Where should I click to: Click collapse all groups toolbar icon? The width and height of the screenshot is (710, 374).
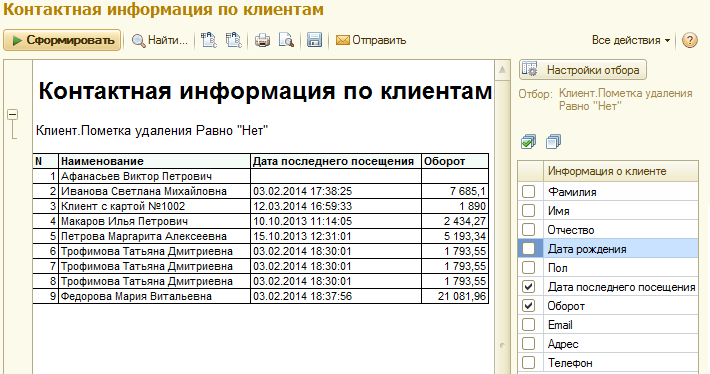(x=234, y=40)
